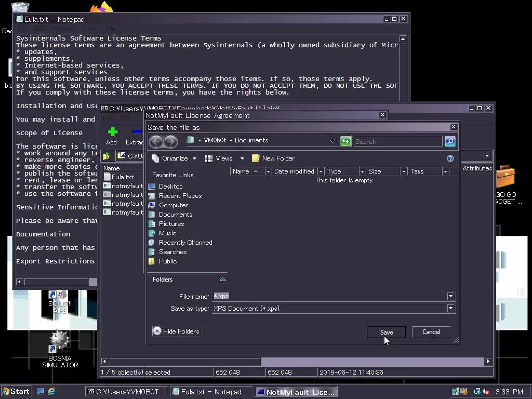This screenshot has width=532, height=399.
Task: Open the Tags column dropdown arrow
Action: (445, 171)
